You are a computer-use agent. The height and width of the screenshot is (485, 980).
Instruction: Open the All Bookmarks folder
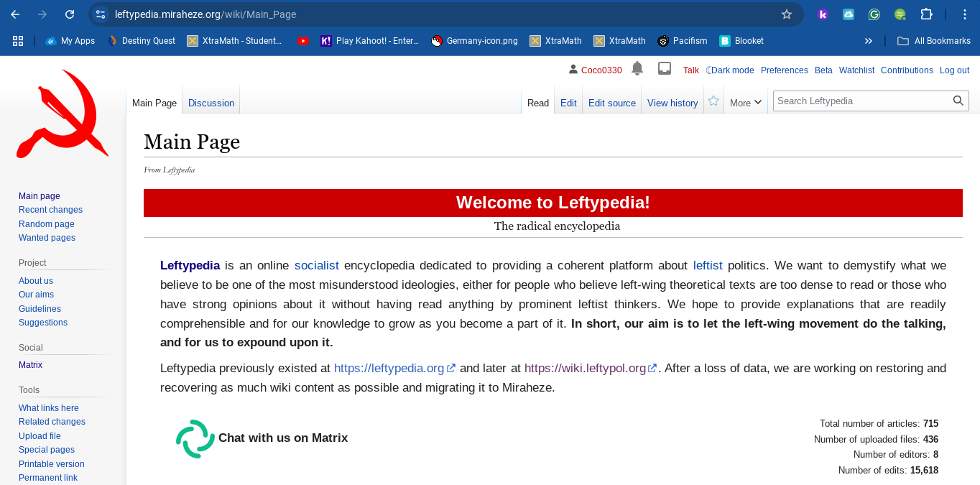(x=934, y=41)
